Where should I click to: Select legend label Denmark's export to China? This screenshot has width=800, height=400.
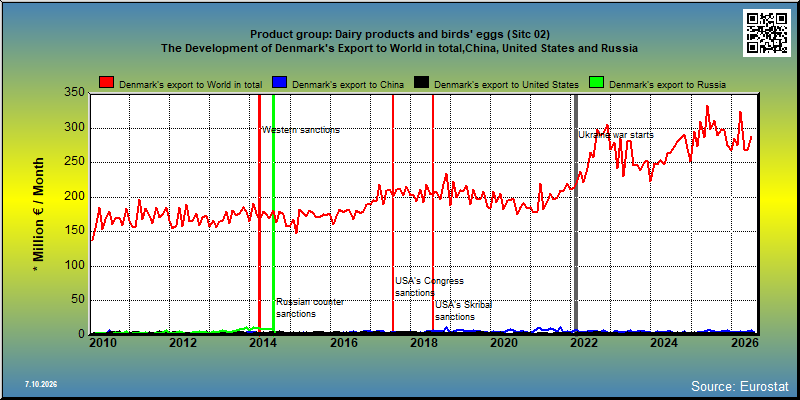pos(348,85)
